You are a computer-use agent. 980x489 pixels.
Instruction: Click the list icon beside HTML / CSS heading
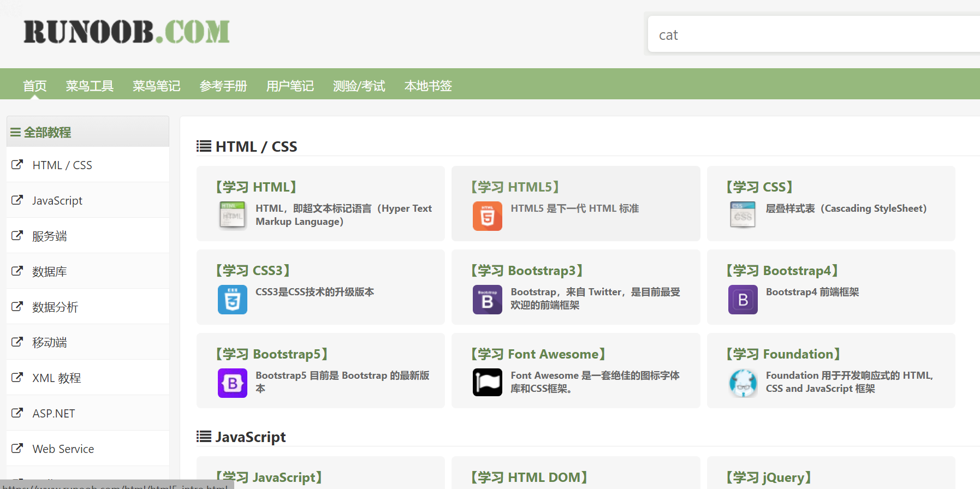click(x=204, y=146)
